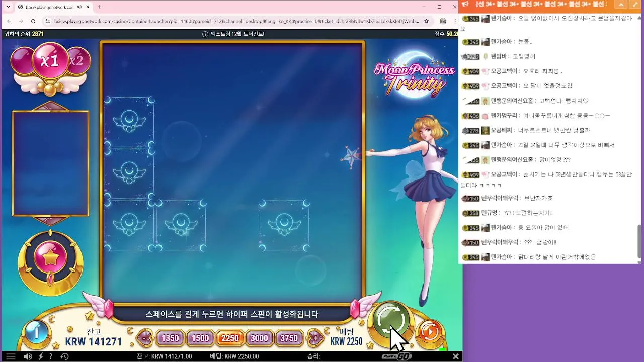
Task: Go back in the browser
Action: (x=9, y=21)
